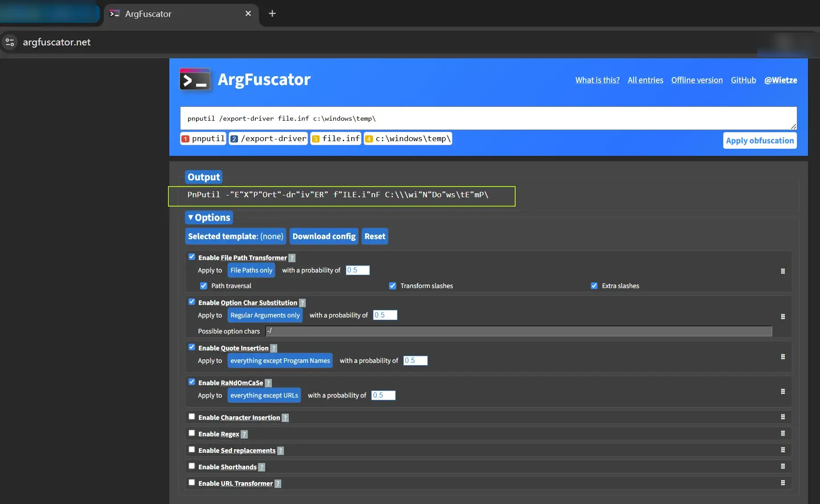Click the help icon next to Sed replacements
Viewport: 820px width, 504px height.
pyautogui.click(x=280, y=451)
